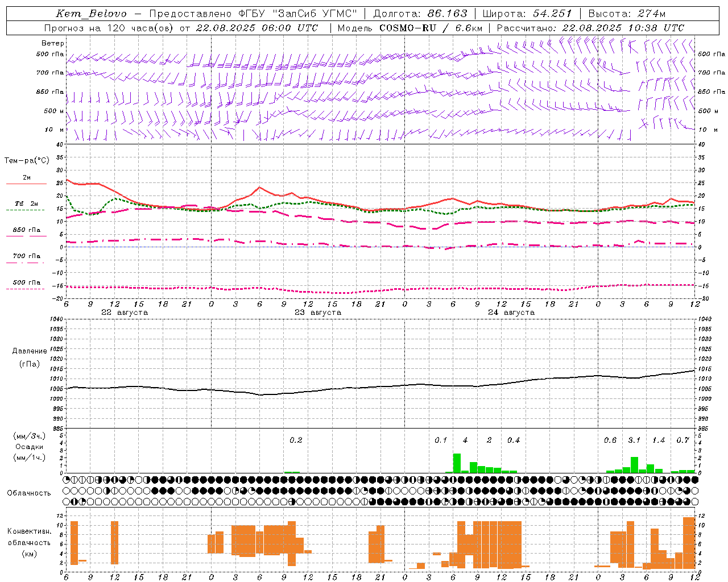Click the forecast start time 22.08.2025 06:00 UTC
This screenshot has height=582, width=728.
(257, 28)
